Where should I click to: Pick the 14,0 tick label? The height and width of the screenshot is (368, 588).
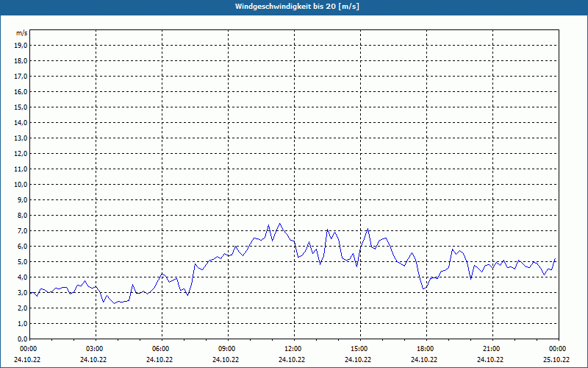click(21, 122)
